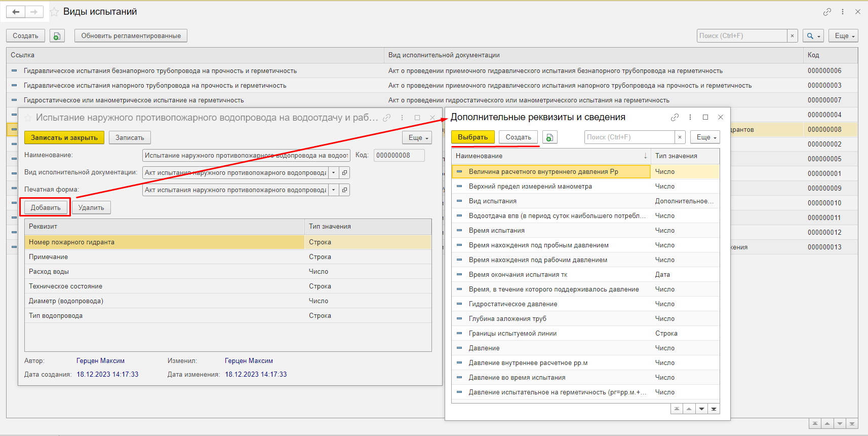The image size is (868, 436).
Task: Clear the search field in Дополнительные реквизиты dialog
Action: coord(680,137)
